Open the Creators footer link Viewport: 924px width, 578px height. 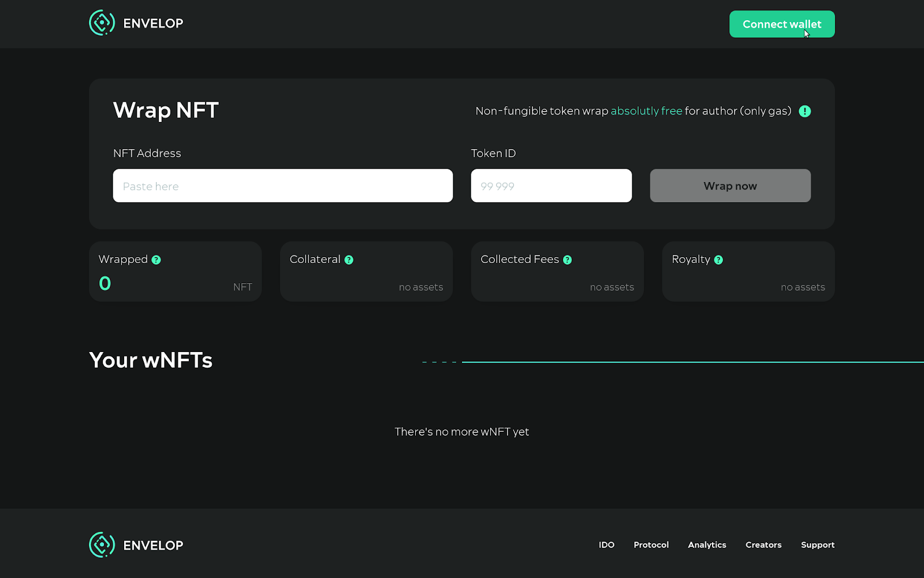(x=763, y=545)
